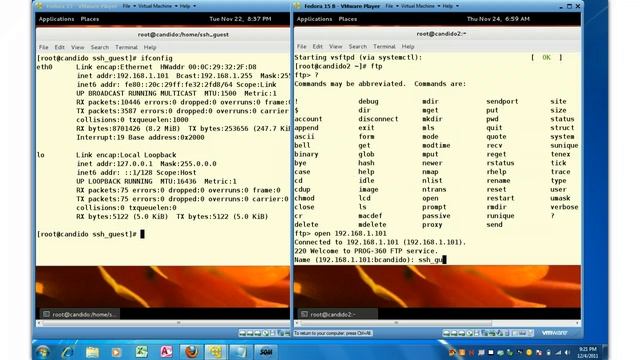
Task: Click the right VM horizontal scrollbar thumb
Action: point(396,323)
